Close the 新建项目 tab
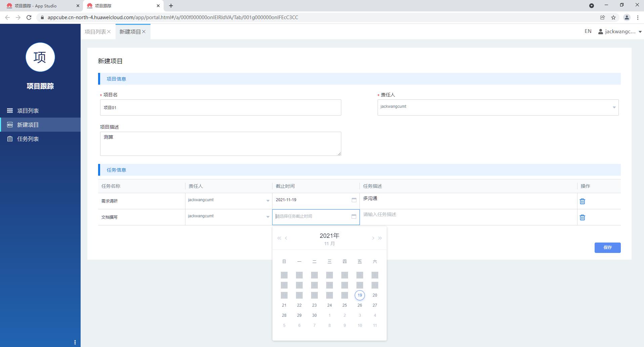 (x=144, y=32)
